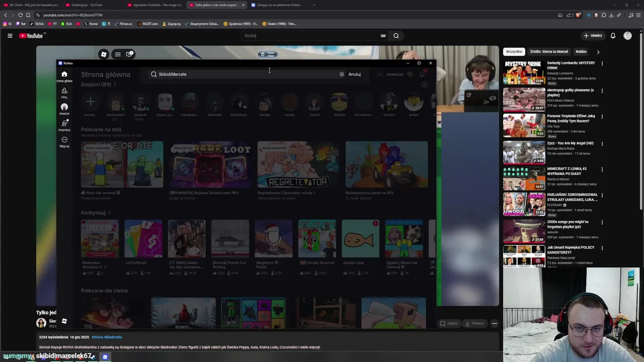Click the Brave shields lion icon
This screenshot has height=362, width=644.
pos(578,15)
